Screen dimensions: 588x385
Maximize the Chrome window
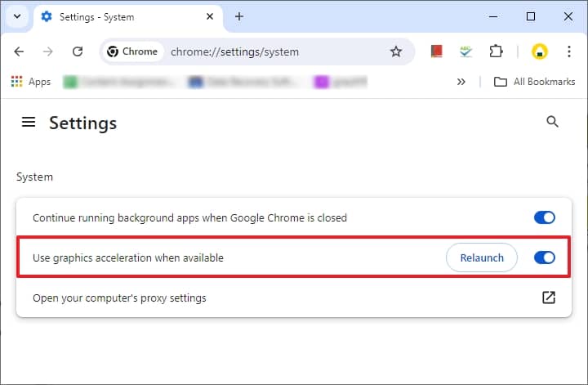tap(531, 16)
